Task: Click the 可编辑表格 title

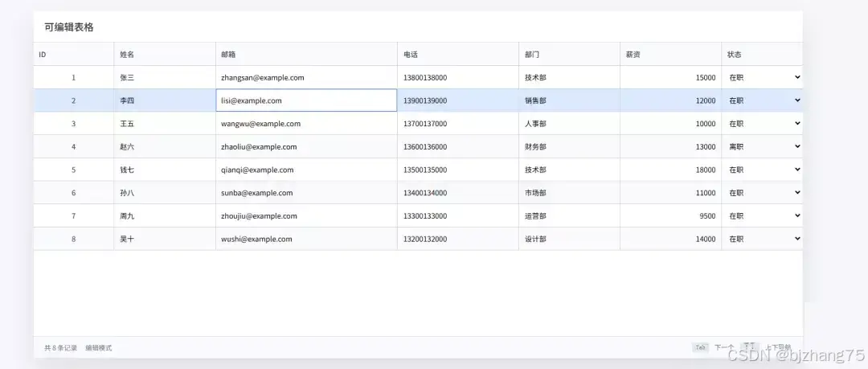Action: (x=68, y=27)
